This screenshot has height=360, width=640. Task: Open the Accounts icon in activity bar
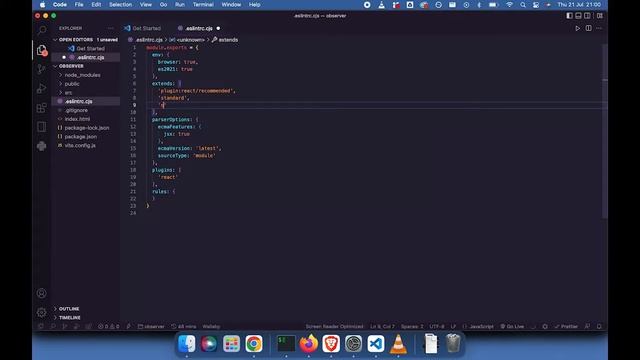[x=42, y=293]
